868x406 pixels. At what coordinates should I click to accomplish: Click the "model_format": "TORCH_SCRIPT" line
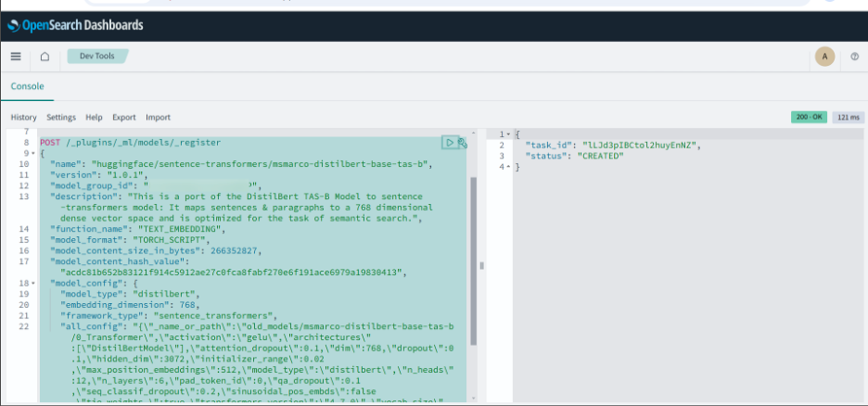point(130,239)
